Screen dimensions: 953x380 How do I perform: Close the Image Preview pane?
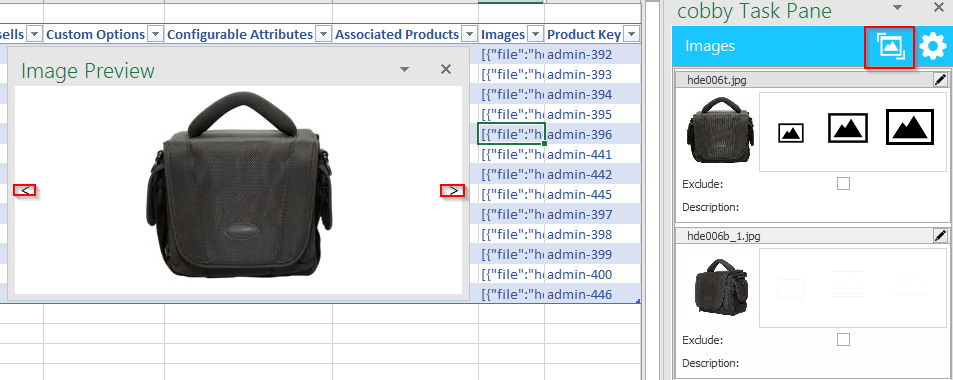point(446,69)
